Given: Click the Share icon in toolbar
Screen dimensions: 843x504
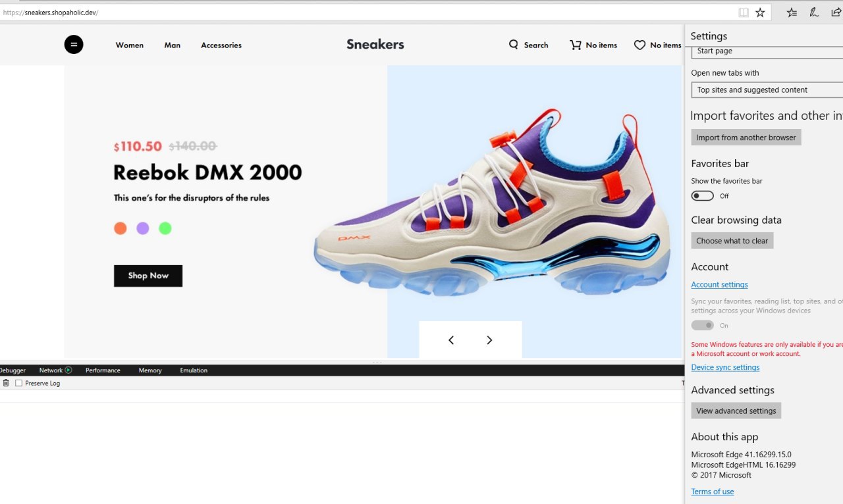Looking at the screenshot, I should (836, 13).
